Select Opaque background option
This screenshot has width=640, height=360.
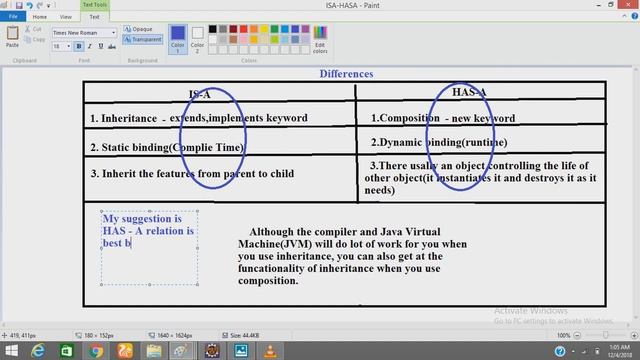pyautogui.click(x=138, y=29)
